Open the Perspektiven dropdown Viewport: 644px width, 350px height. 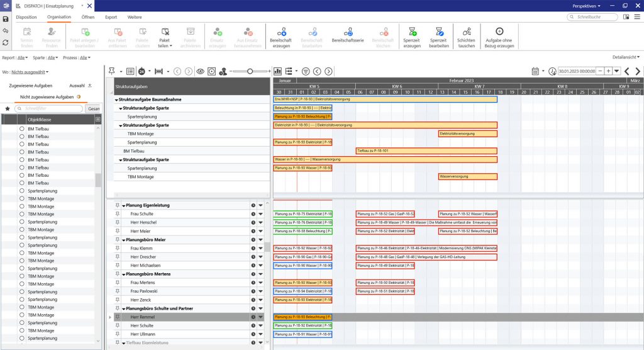pyautogui.click(x=587, y=6)
